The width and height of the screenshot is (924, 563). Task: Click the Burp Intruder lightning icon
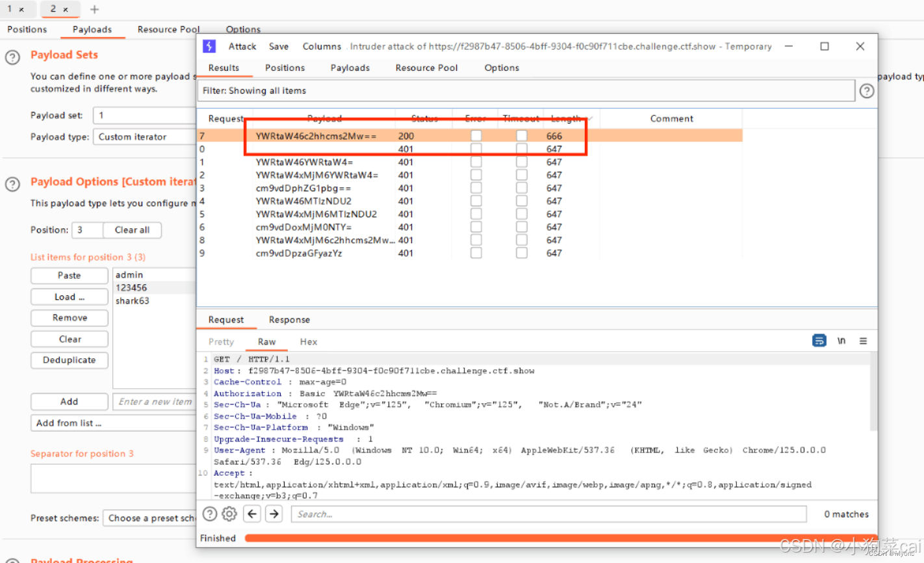(209, 46)
